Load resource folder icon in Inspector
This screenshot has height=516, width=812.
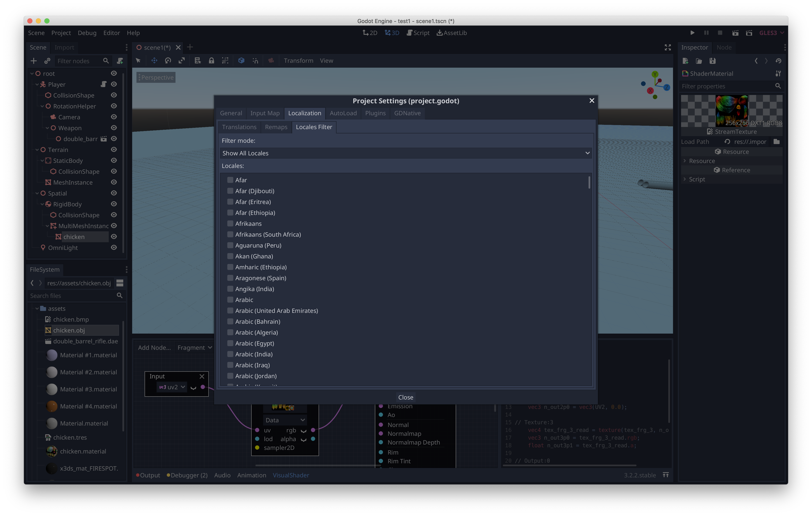699,61
